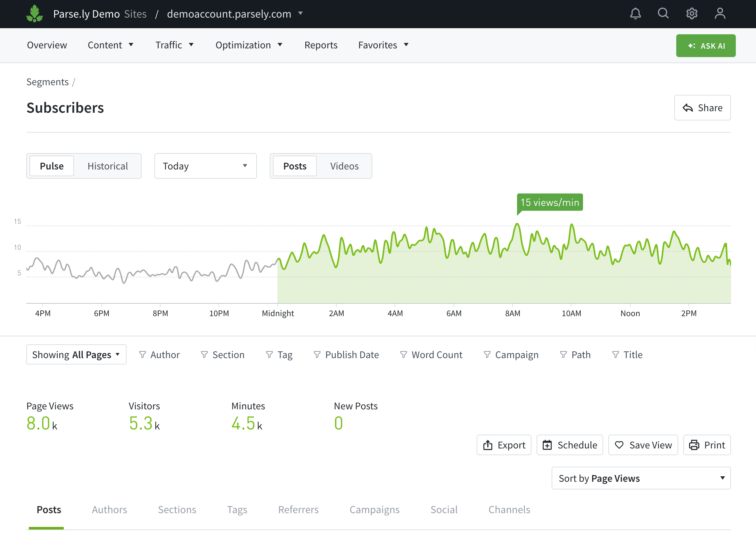Screen dimensions: 756x533
Task: Open the Traffic menu
Action: [175, 45]
